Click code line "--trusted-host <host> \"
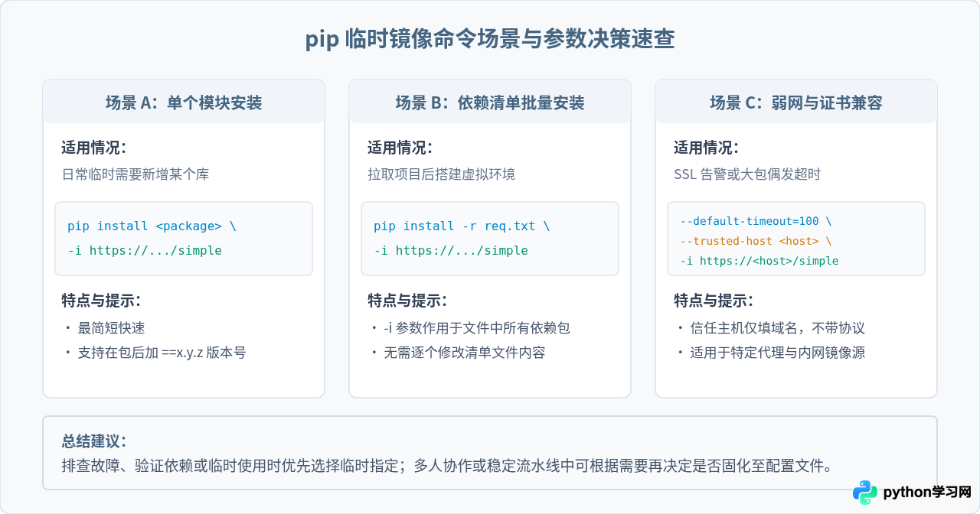980x514 pixels. 756,241
